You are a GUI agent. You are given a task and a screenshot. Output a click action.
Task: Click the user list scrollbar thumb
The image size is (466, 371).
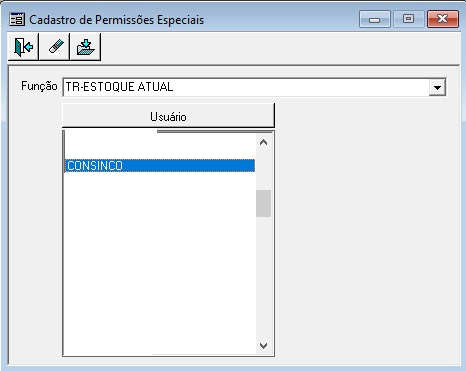coord(263,203)
